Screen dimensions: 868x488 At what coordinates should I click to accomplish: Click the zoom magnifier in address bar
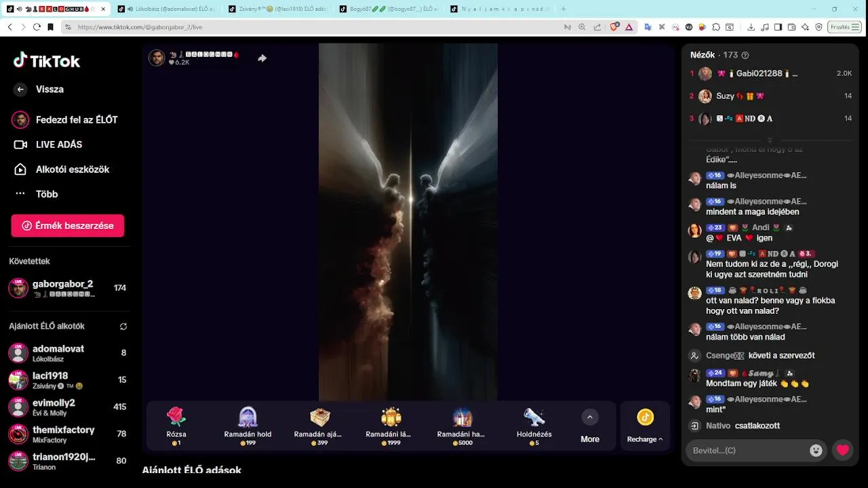pos(582,27)
